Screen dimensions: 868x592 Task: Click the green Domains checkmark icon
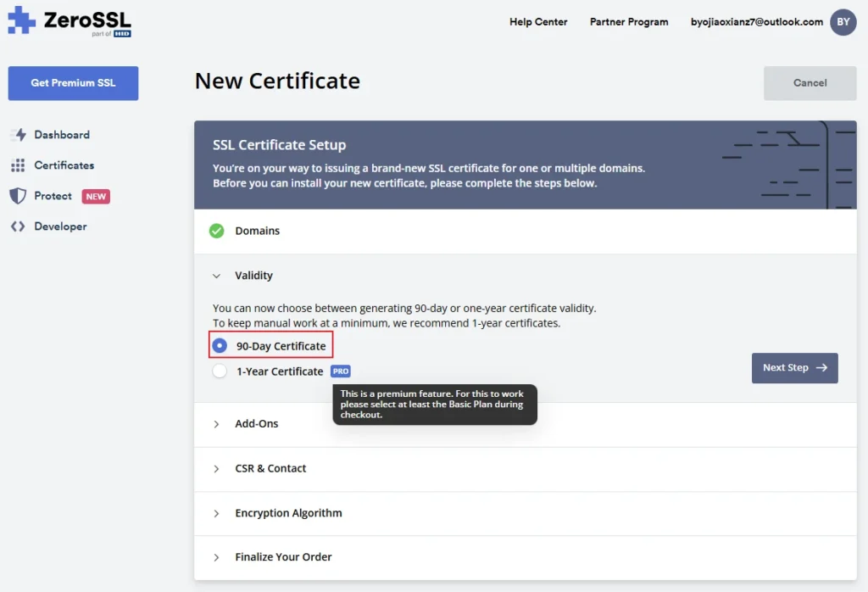[x=217, y=230]
